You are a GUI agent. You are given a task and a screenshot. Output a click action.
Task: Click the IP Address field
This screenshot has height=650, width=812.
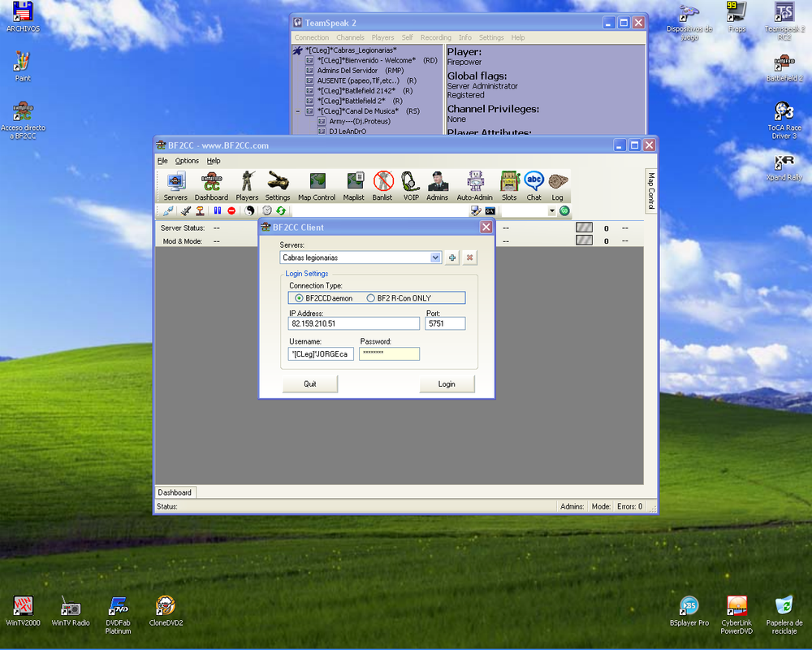tap(354, 323)
